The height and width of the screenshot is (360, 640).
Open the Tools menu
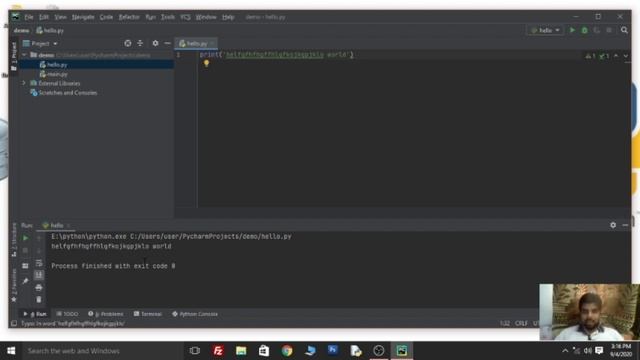168,17
